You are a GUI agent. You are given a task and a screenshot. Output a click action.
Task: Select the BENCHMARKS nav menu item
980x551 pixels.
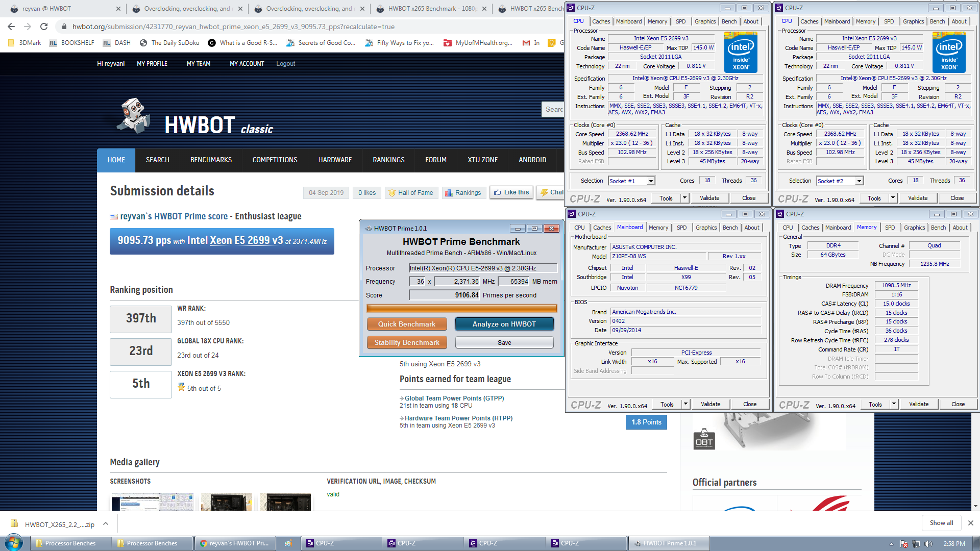tap(211, 160)
